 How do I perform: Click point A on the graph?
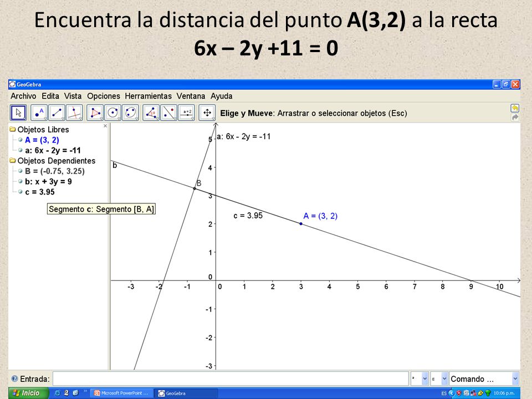[301, 223]
